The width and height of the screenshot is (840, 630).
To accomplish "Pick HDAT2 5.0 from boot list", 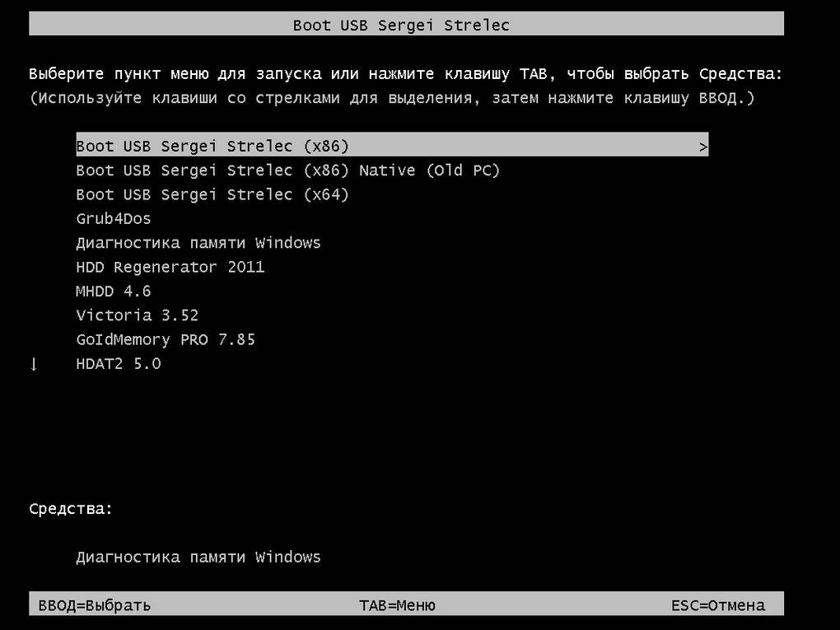I will click(x=119, y=364).
